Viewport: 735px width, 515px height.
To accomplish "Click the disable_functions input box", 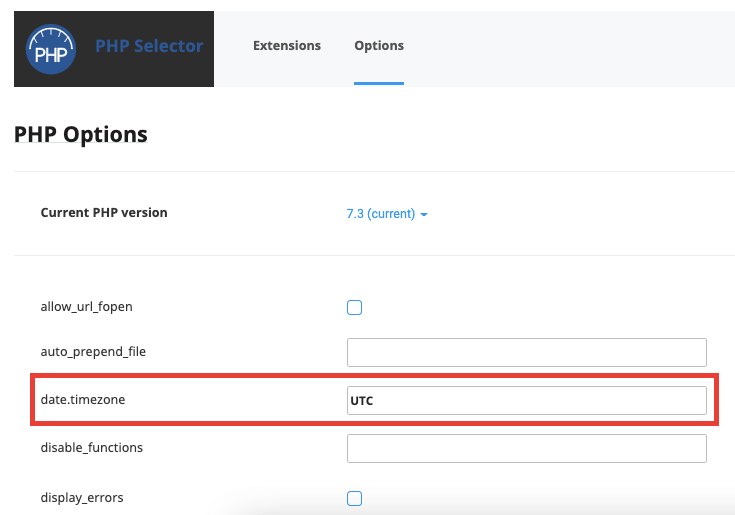I will click(526, 448).
